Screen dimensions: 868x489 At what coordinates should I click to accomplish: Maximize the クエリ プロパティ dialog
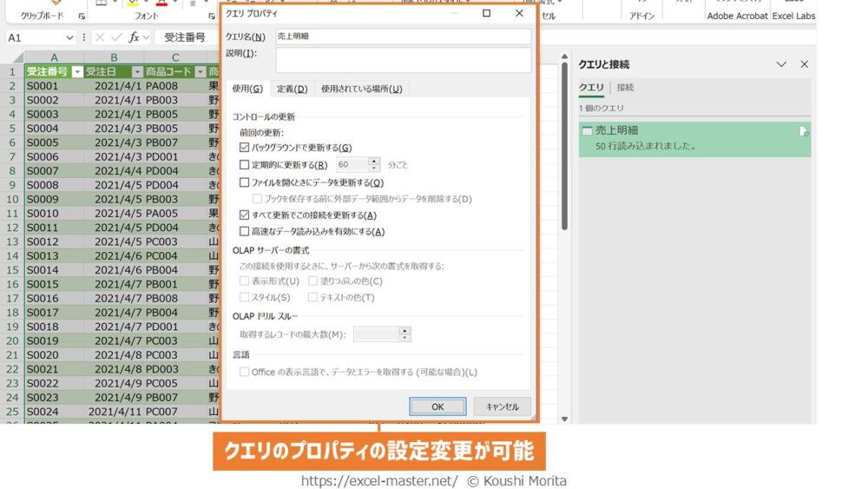(x=486, y=14)
